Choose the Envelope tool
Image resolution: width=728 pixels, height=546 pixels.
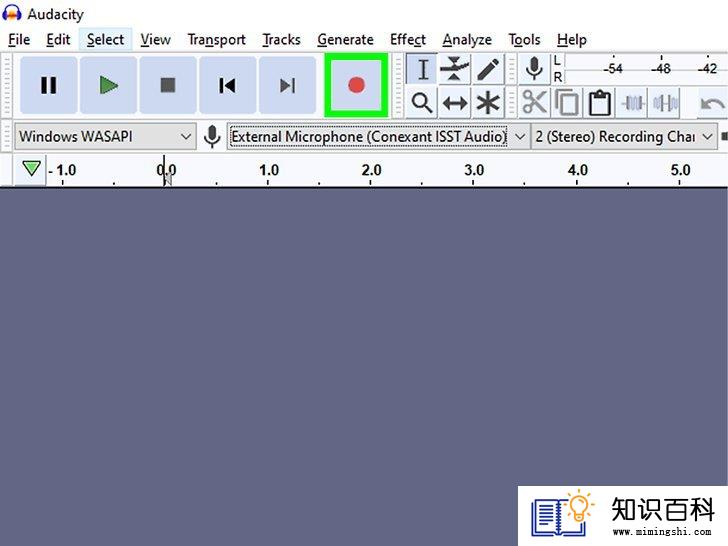pyautogui.click(x=455, y=69)
